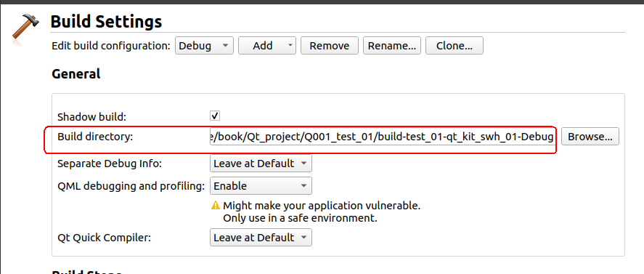Click the Shadow build label
The width and height of the screenshot is (644, 274).
92,117
